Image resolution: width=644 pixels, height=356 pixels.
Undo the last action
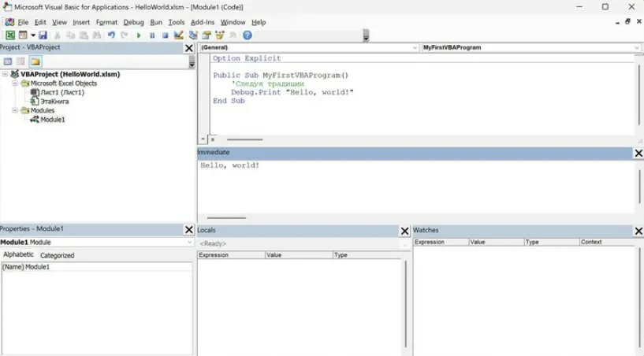point(111,35)
